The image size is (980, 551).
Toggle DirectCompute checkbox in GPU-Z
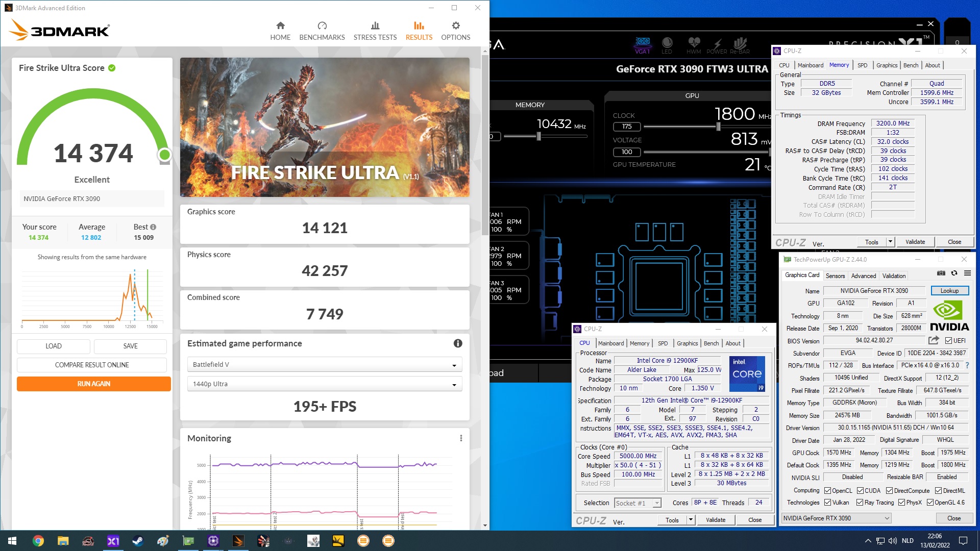click(889, 491)
